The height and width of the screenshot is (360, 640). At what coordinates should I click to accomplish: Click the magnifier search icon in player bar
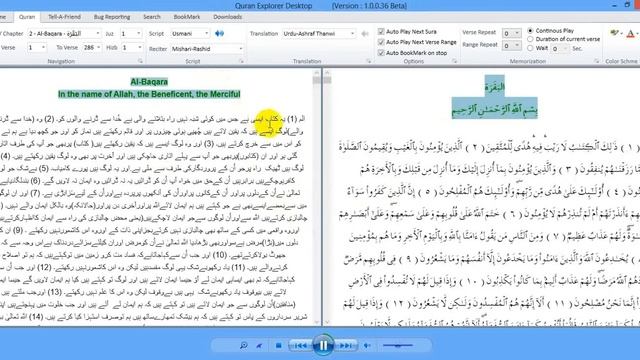click(244, 346)
